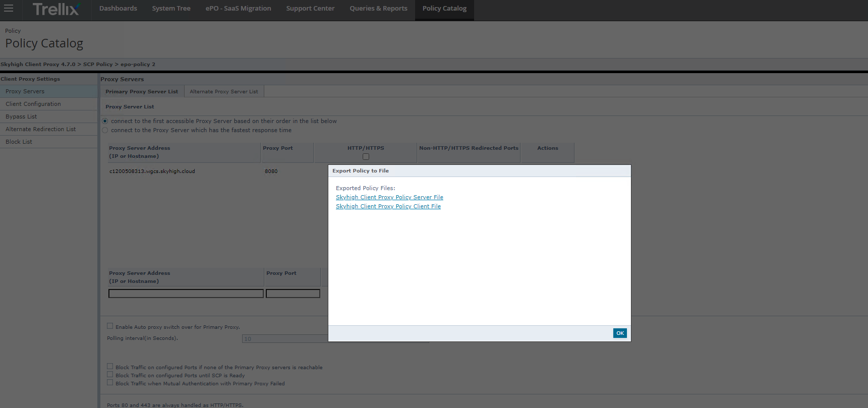This screenshot has width=868, height=408.
Task: Go to System Tree
Action: [171, 9]
